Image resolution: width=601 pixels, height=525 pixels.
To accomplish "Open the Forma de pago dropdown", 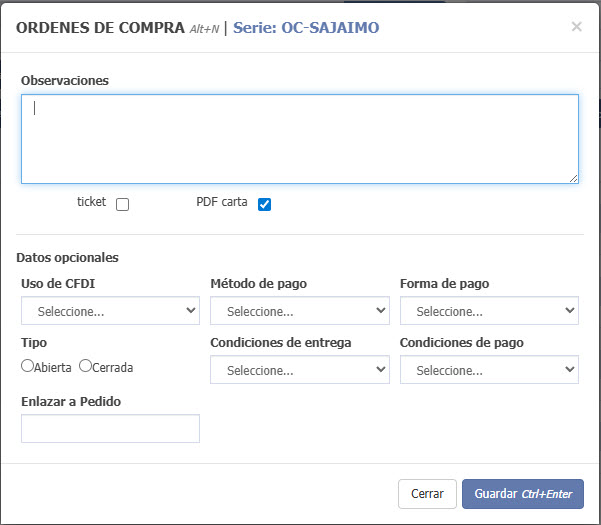I will point(489,310).
